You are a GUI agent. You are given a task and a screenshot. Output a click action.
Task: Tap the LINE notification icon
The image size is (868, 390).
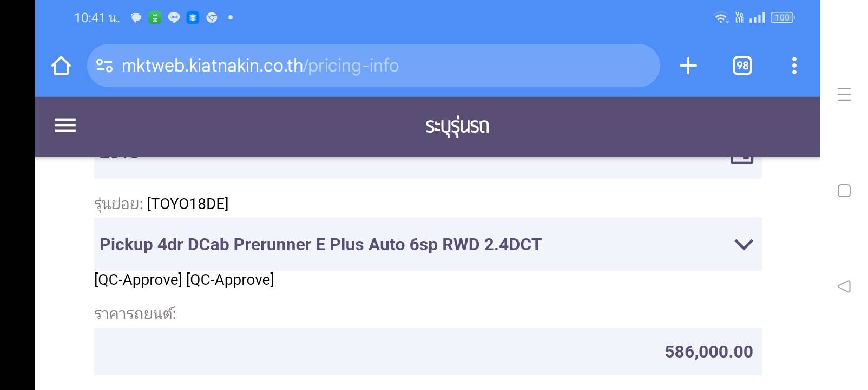tap(174, 18)
